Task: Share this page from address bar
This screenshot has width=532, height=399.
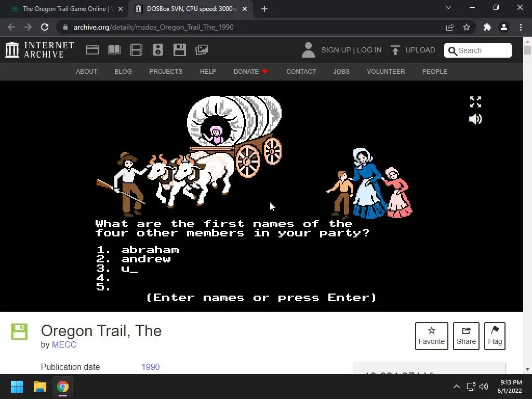Action: click(x=450, y=27)
